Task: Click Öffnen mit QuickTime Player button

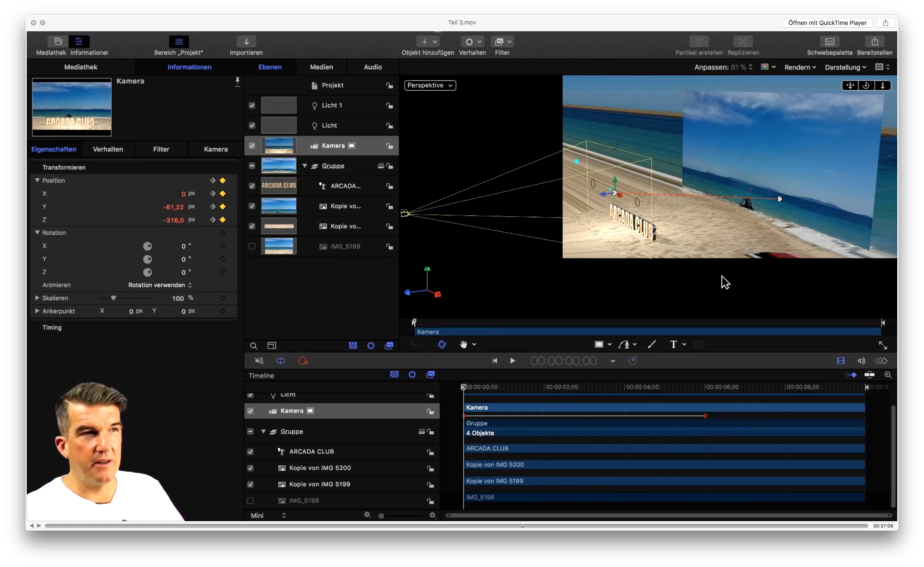Action: click(827, 23)
